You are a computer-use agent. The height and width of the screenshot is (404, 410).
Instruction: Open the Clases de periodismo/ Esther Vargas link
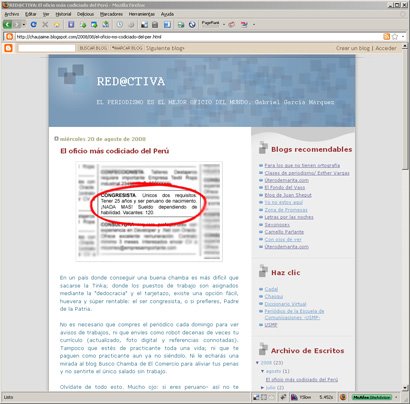pos(307,173)
